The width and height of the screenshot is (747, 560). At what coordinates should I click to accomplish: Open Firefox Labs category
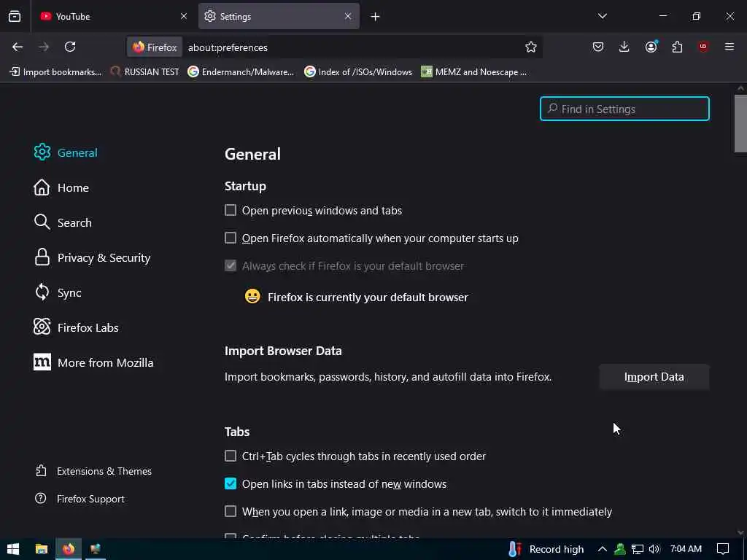(x=76, y=327)
